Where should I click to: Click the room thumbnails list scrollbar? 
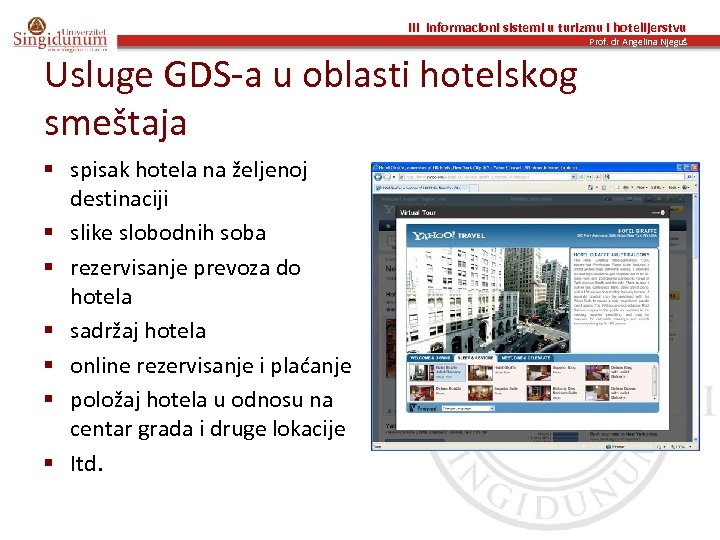654,381
